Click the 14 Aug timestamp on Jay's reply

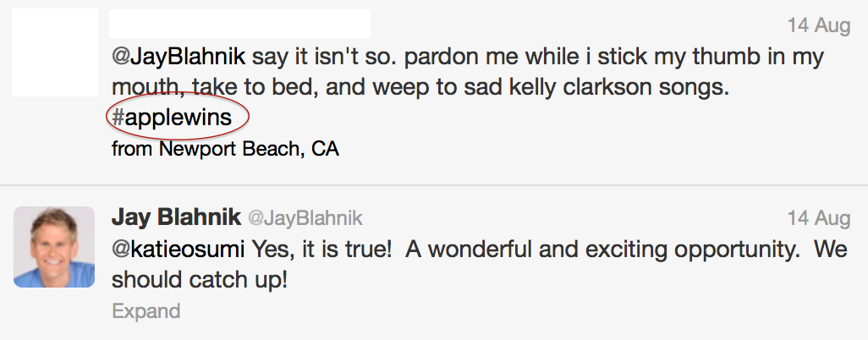[818, 218]
